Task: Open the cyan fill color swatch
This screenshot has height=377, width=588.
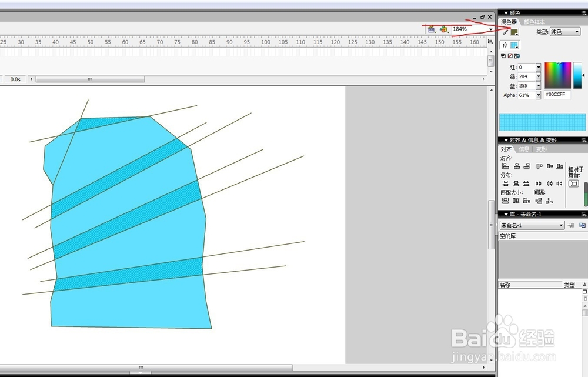Action: pyautogui.click(x=514, y=45)
